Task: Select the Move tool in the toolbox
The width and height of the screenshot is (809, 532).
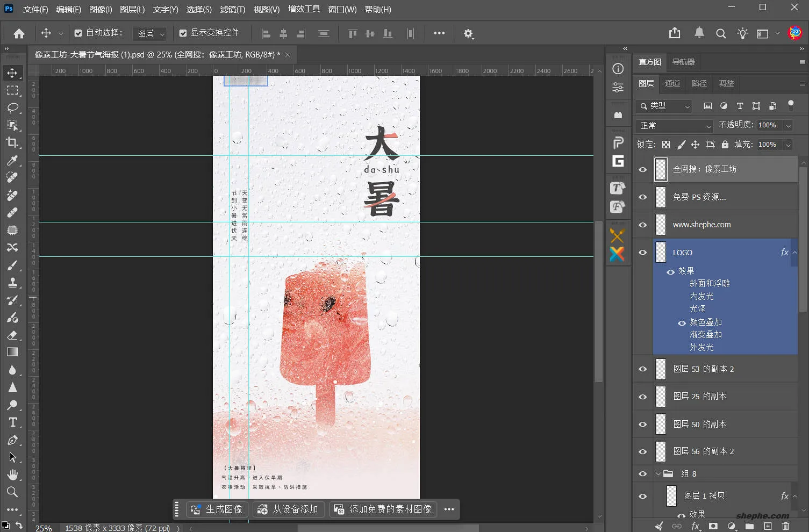Action: pyautogui.click(x=12, y=73)
